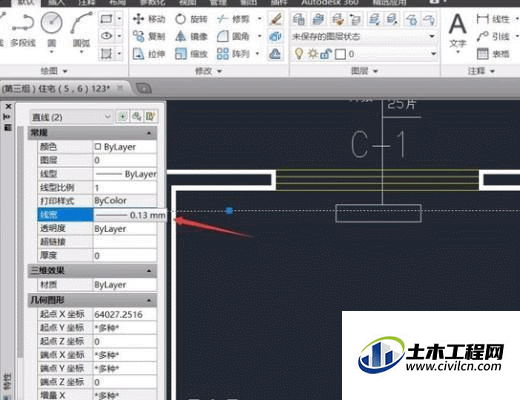Click the 颜色 ByLayer color field
This screenshot has height=400, width=520.
pyautogui.click(x=125, y=147)
